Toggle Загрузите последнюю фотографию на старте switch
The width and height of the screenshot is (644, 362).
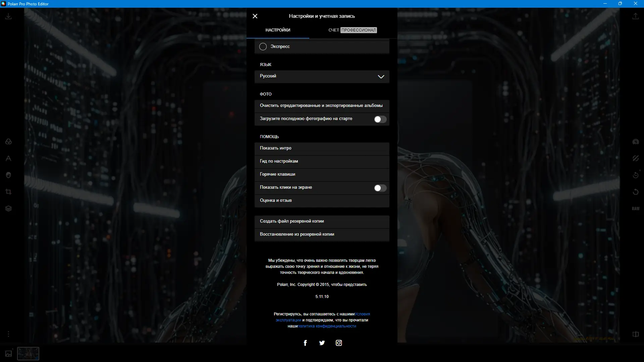380,119
